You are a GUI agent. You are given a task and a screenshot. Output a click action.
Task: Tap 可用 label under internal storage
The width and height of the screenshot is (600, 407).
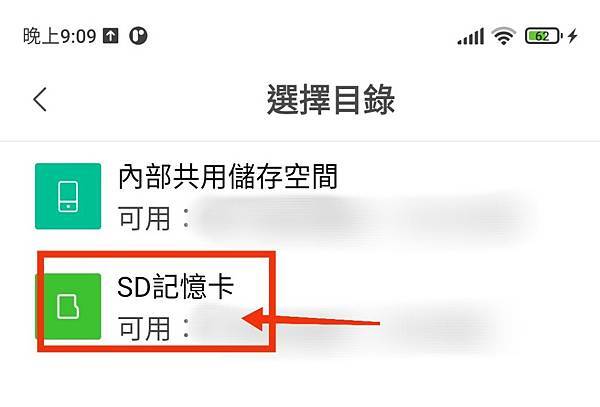[144, 218]
